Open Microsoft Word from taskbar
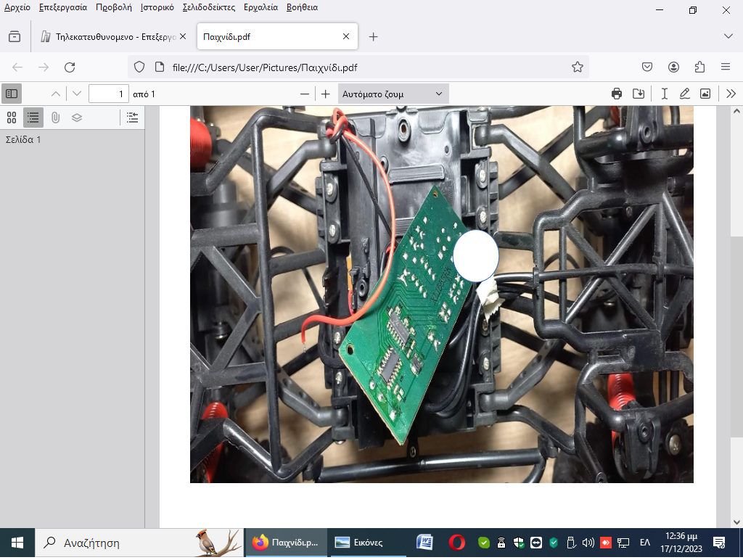Viewport: 743px width, 560px height. [x=424, y=543]
